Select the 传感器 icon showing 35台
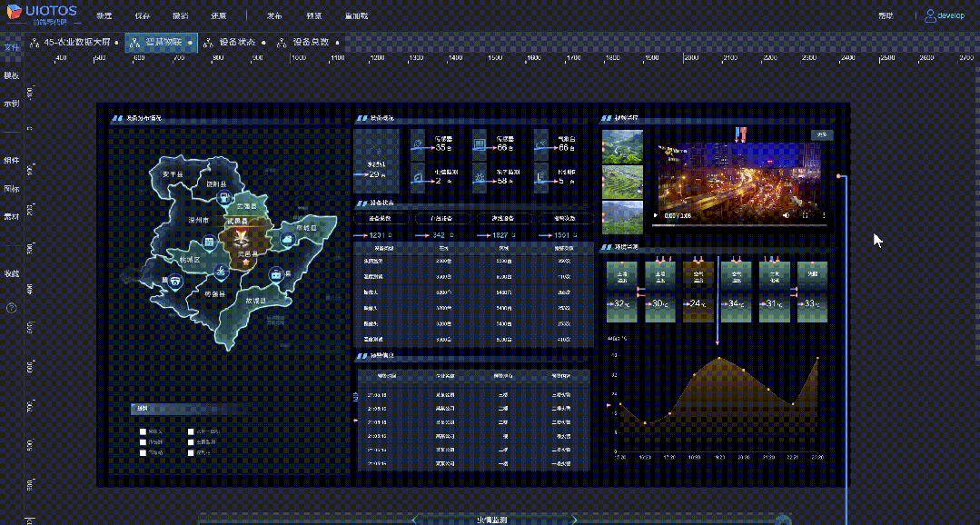The width and height of the screenshot is (980, 525). coord(418,145)
